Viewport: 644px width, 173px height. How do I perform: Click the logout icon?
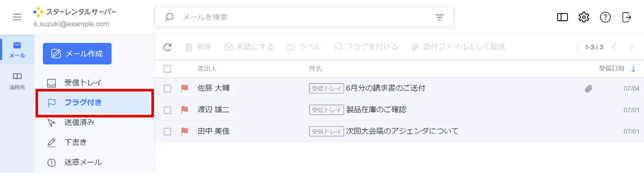(x=627, y=17)
